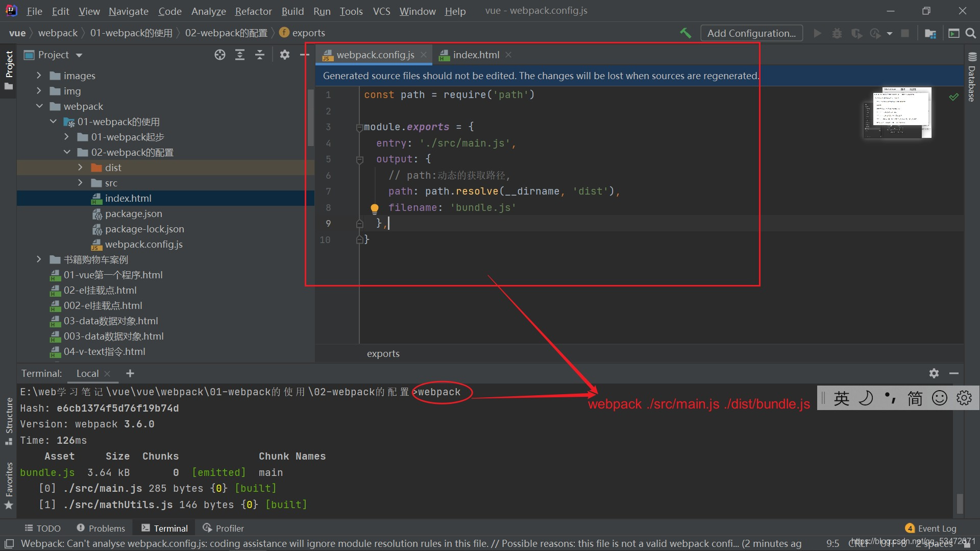Click the Select Opened File target icon

pyautogui.click(x=220, y=55)
